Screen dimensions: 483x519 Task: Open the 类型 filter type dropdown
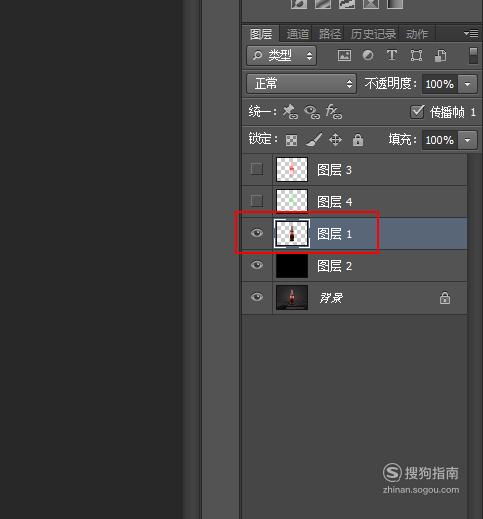tap(282, 55)
